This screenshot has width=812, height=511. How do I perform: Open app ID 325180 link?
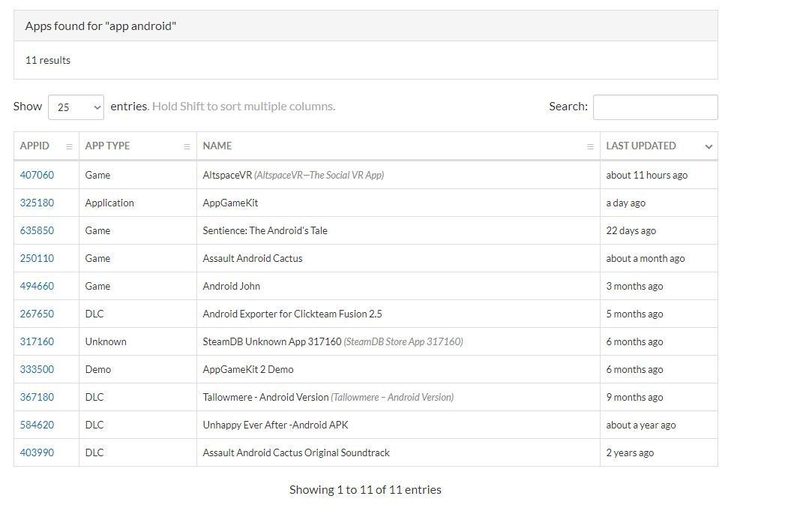coord(37,203)
